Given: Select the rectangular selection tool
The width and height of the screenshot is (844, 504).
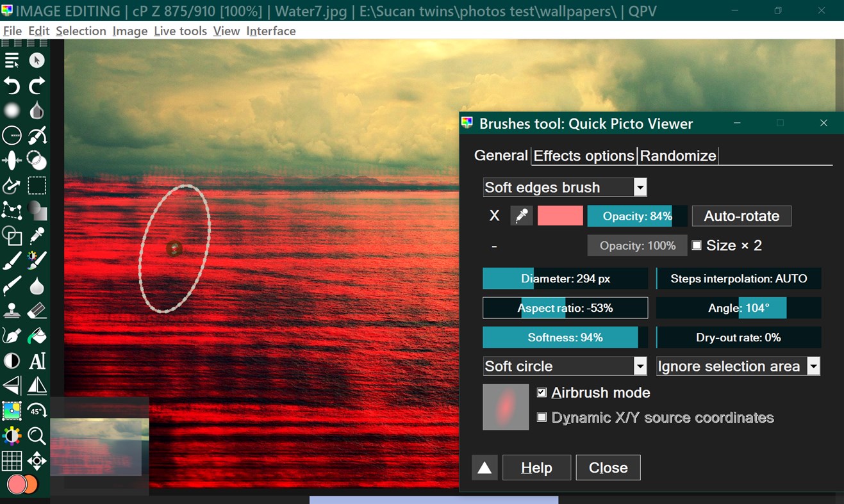Looking at the screenshot, I should pos(37,185).
